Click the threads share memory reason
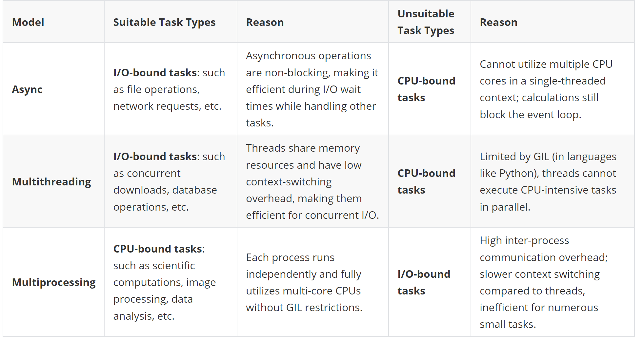Screen dimensions: 644x340 click(313, 181)
